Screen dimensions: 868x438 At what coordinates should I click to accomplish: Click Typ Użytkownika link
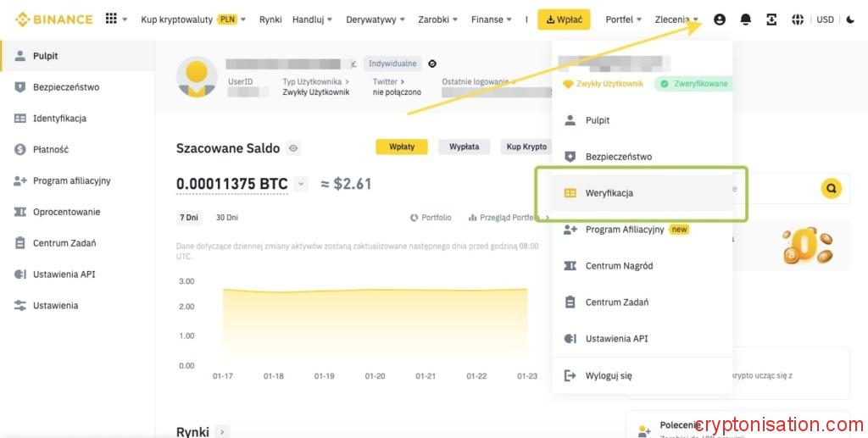coord(315,82)
